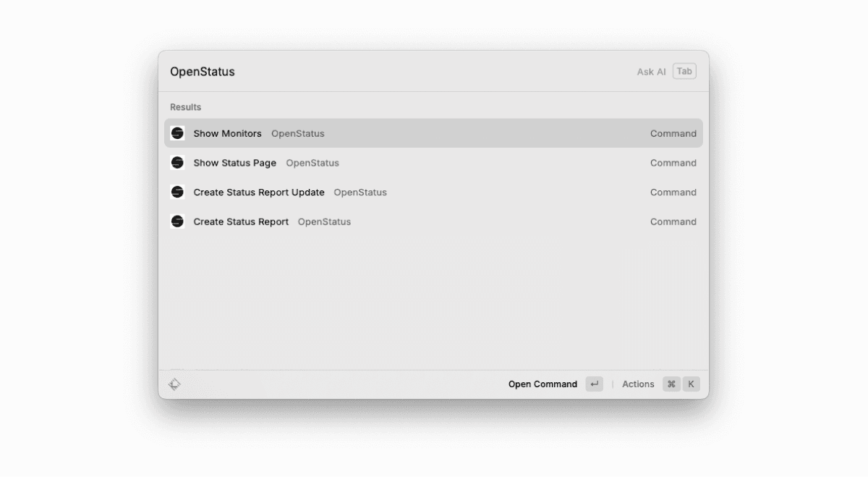Click the Tab key badge next to Ask AI

[x=683, y=70]
